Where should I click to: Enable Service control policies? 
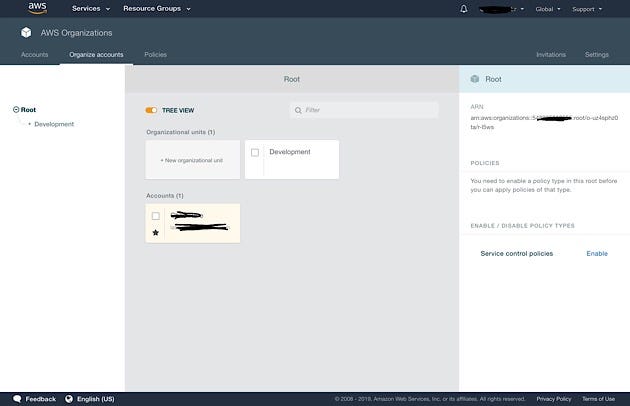tap(597, 253)
